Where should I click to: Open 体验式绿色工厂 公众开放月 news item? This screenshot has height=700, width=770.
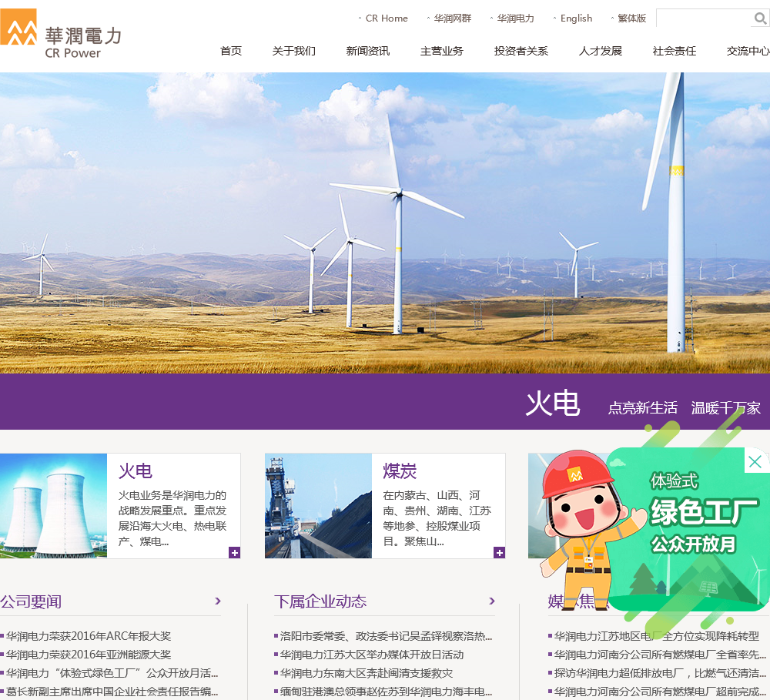(112, 673)
